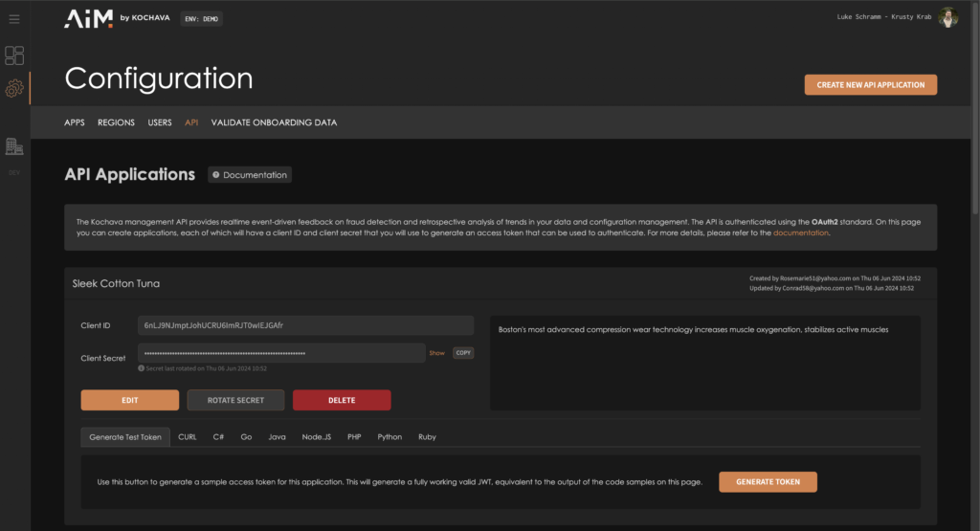The width and height of the screenshot is (980, 531).
Task: Select the Python code sample tab
Action: pyautogui.click(x=390, y=437)
